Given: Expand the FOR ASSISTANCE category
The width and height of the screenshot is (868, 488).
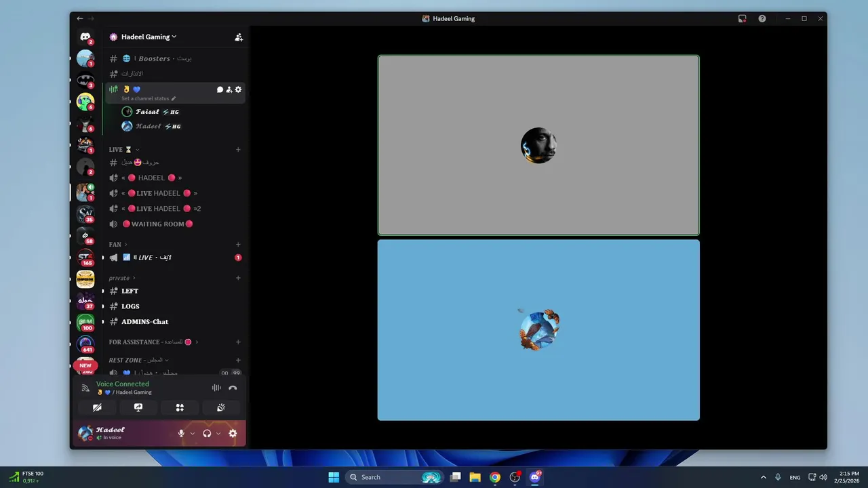Looking at the screenshot, I should click(153, 342).
